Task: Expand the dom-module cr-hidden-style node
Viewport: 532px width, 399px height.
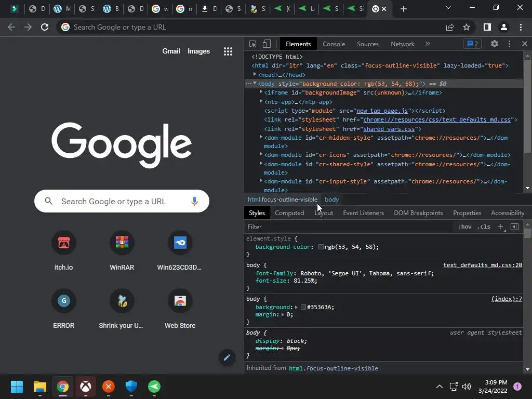Action: pyautogui.click(x=261, y=137)
